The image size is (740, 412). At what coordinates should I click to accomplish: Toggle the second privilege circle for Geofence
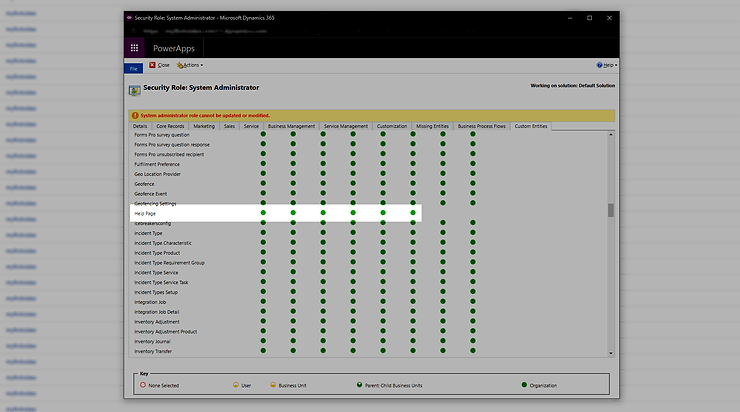coord(293,184)
